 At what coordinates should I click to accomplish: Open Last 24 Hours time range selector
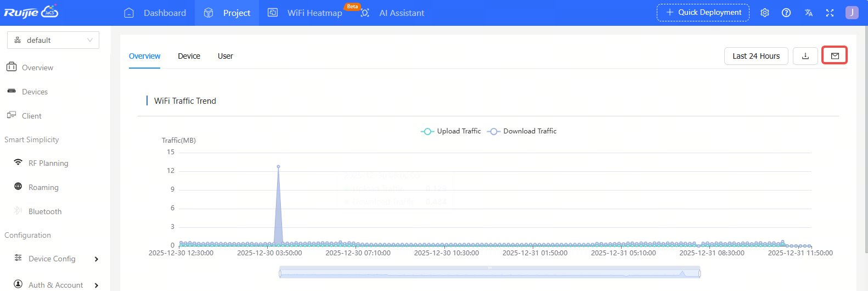(x=756, y=56)
